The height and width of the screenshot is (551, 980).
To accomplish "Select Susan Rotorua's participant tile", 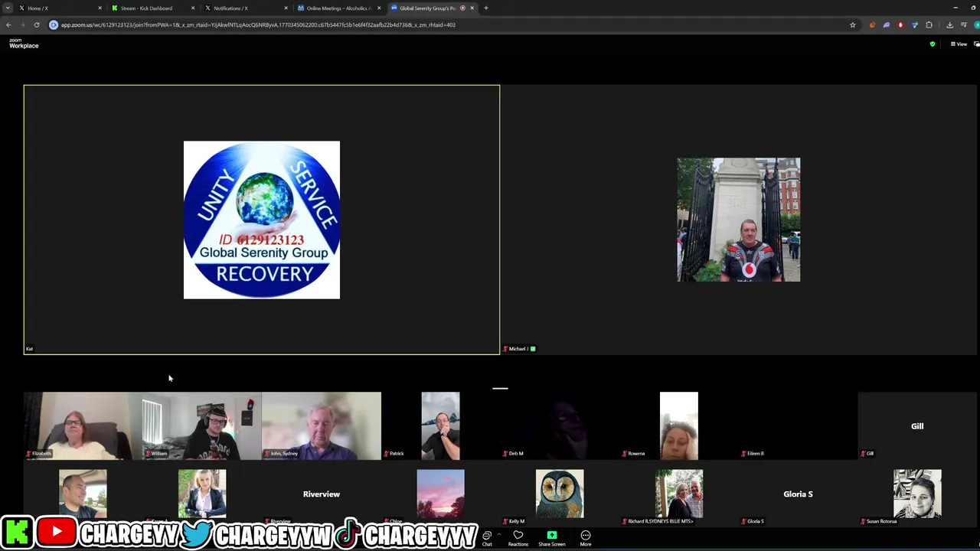I will pyautogui.click(x=917, y=494).
